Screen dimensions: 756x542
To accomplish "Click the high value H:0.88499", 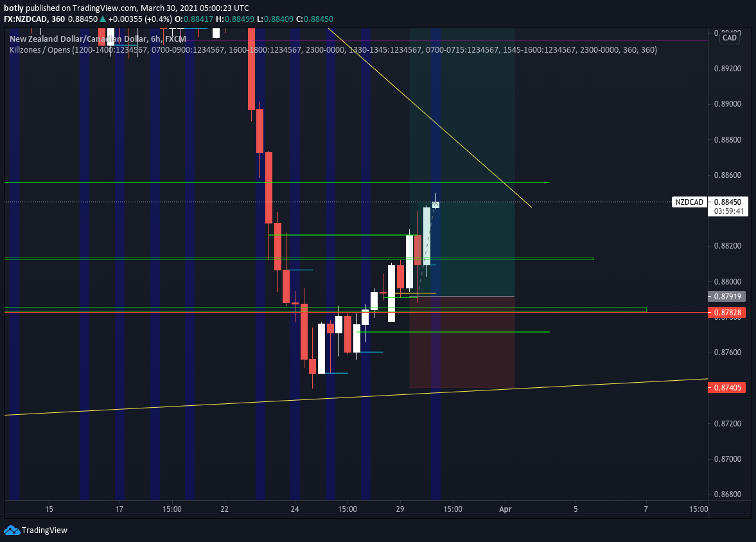I will click(235, 19).
